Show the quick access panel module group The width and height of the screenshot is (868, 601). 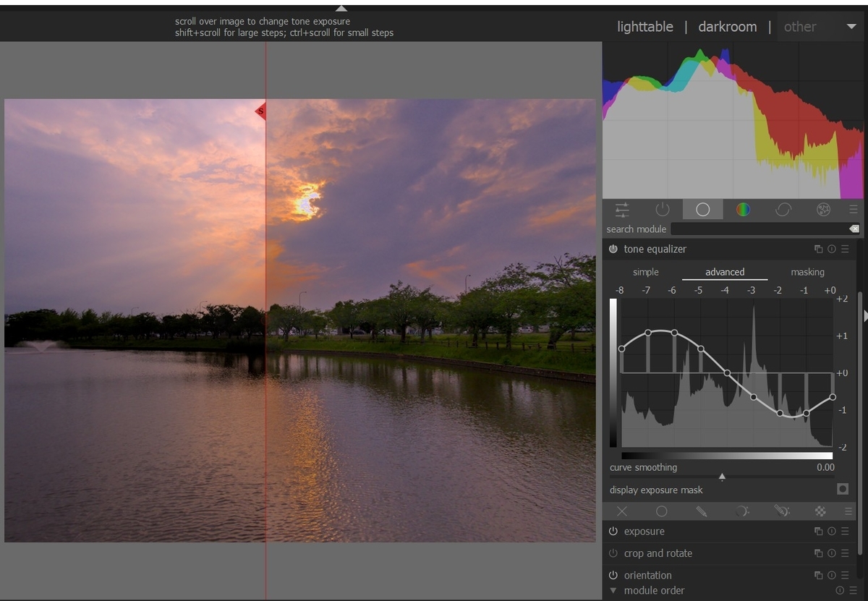pos(622,210)
